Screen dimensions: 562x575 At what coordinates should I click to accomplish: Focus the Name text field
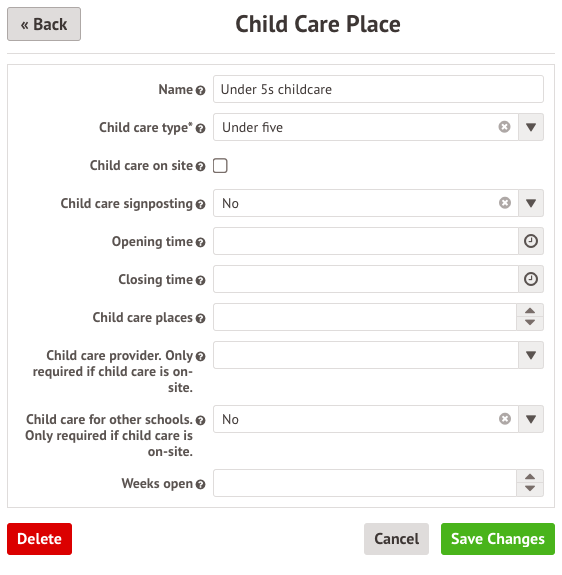click(378, 89)
